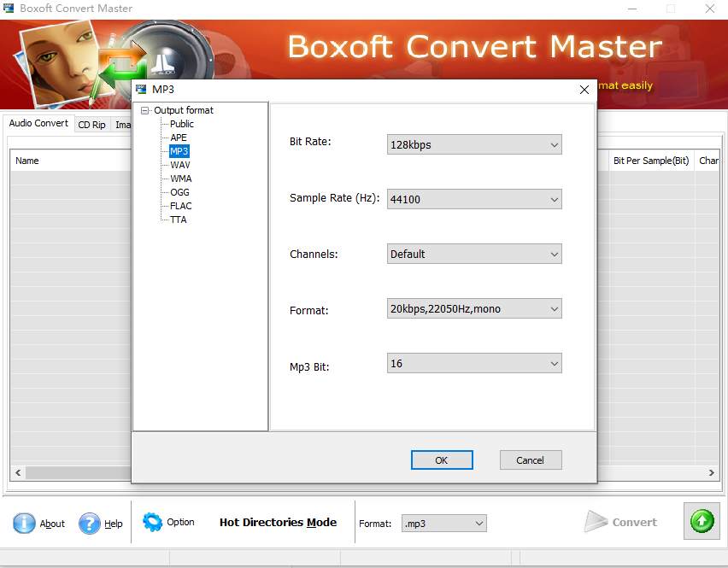The image size is (728, 568).
Task: Open the bottom .mp3 Format dropdown
Action: (443, 524)
